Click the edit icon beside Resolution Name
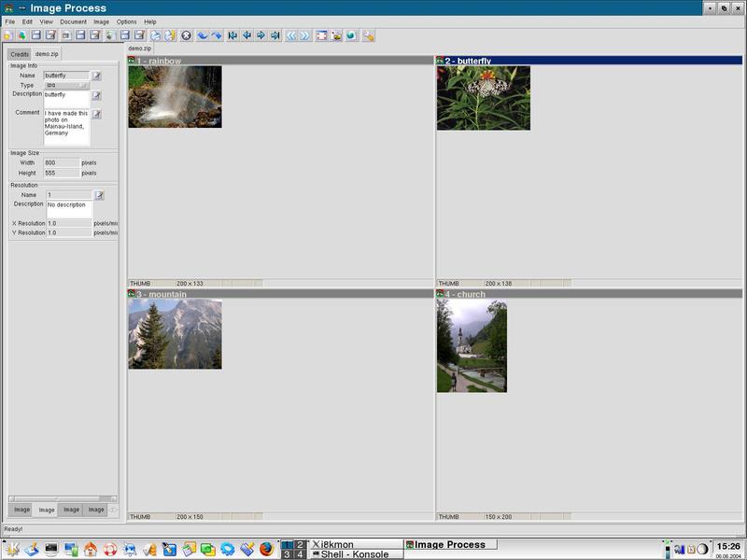747x560 pixels. coord(98,192)
